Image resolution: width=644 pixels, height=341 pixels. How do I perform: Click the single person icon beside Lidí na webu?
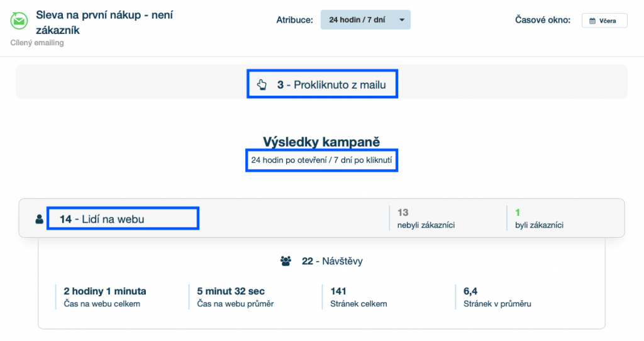40,220
